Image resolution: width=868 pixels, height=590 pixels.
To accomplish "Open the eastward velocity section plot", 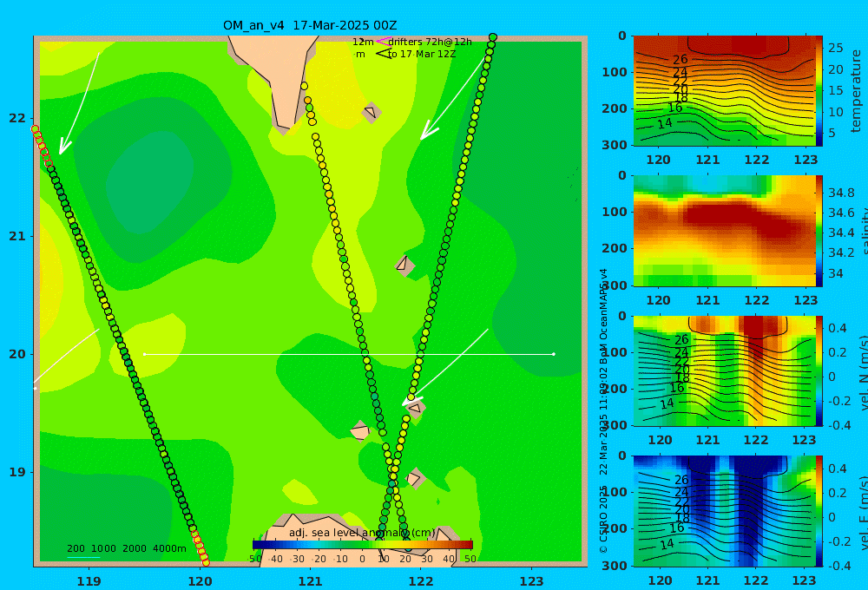I will click(724, 511).
